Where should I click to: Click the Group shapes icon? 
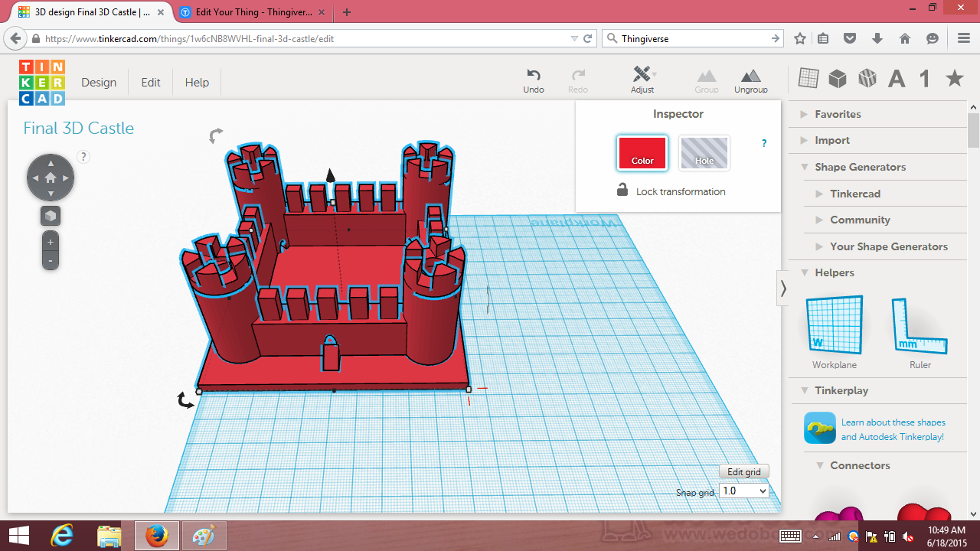pyautogui.click(x=706, y=76)
